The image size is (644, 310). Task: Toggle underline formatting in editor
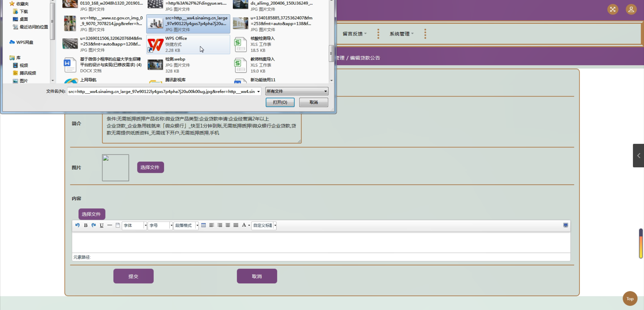coord(101,225)
